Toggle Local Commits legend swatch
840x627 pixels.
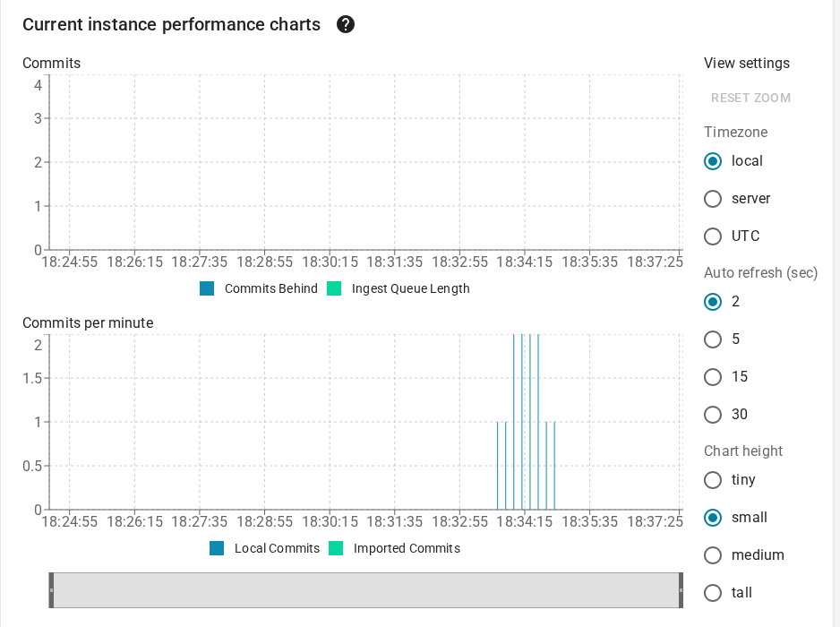[217, 548]
